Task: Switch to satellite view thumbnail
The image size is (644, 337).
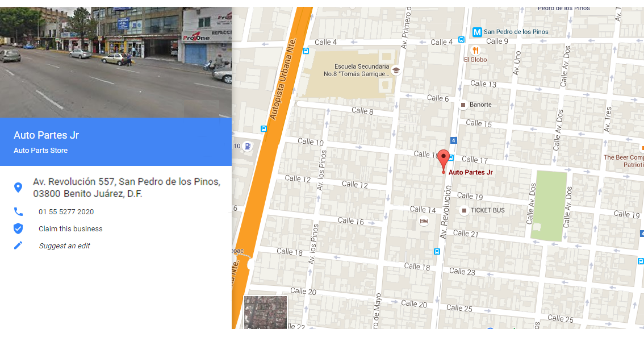Action: [x=265, y=312]
